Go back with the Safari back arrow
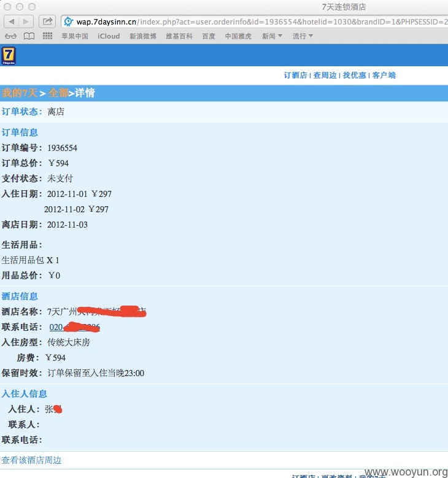This screenshot has height=478, width=448. pyautogui.click(x=12, y=21)
